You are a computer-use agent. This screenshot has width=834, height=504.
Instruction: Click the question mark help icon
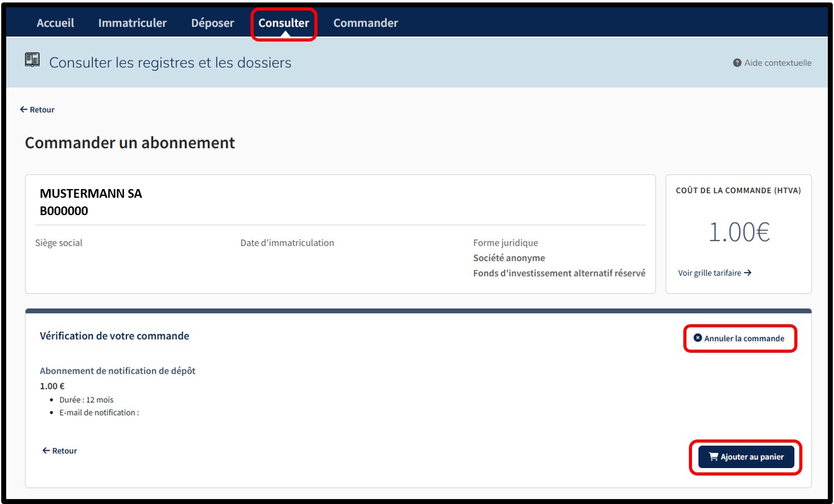pyautogui.click(x=737, y=63)
